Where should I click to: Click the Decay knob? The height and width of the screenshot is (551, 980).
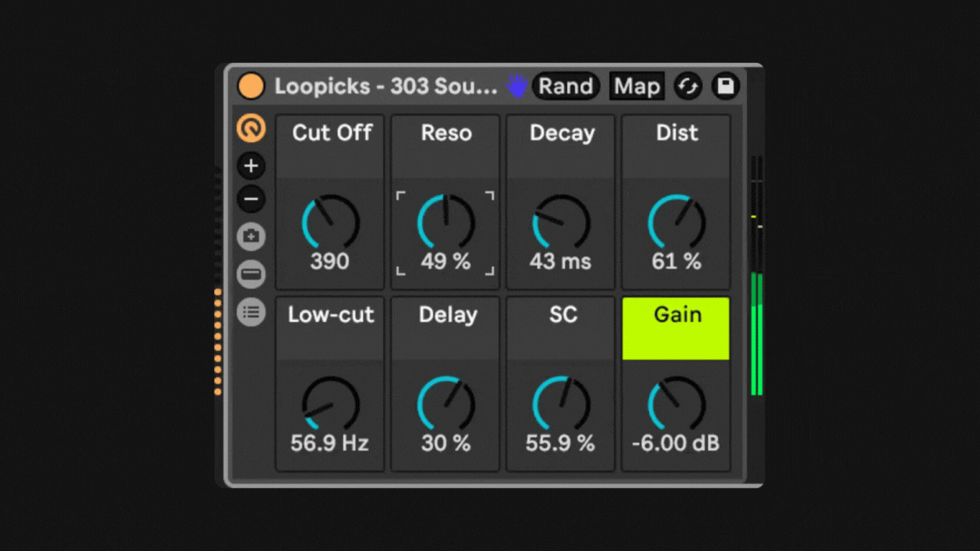click(561, 223)
